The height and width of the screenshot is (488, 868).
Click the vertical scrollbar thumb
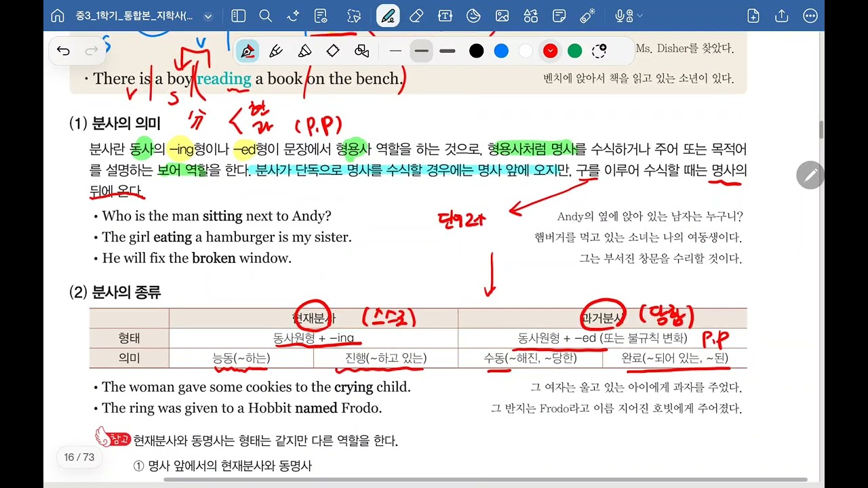(x=823, y=129)
